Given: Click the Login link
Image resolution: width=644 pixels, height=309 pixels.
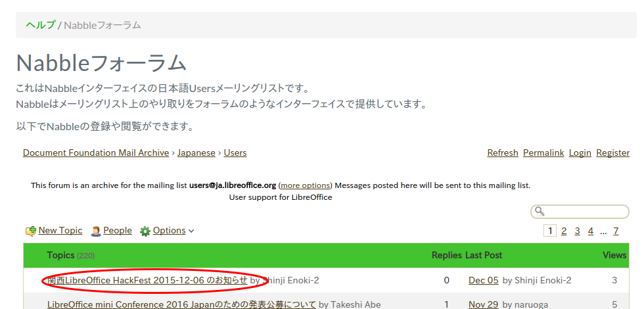Looking at the screenshot, I should (580, 153).
